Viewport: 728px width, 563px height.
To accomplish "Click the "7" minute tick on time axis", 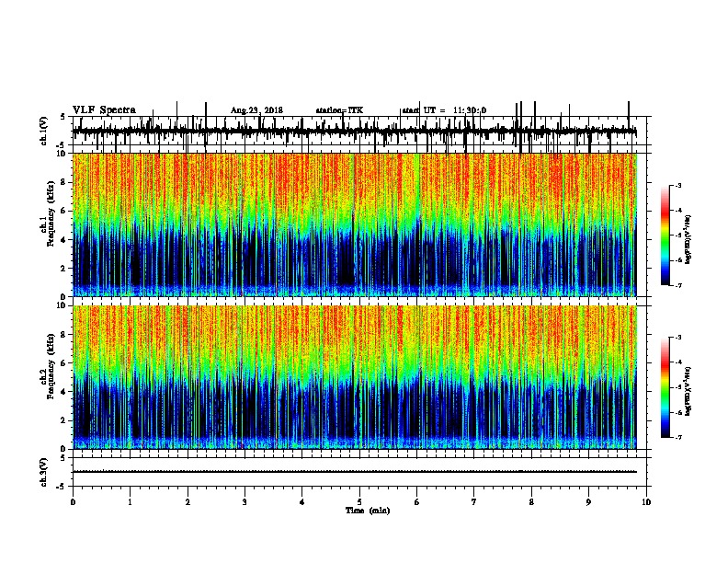I will [474, 502].
